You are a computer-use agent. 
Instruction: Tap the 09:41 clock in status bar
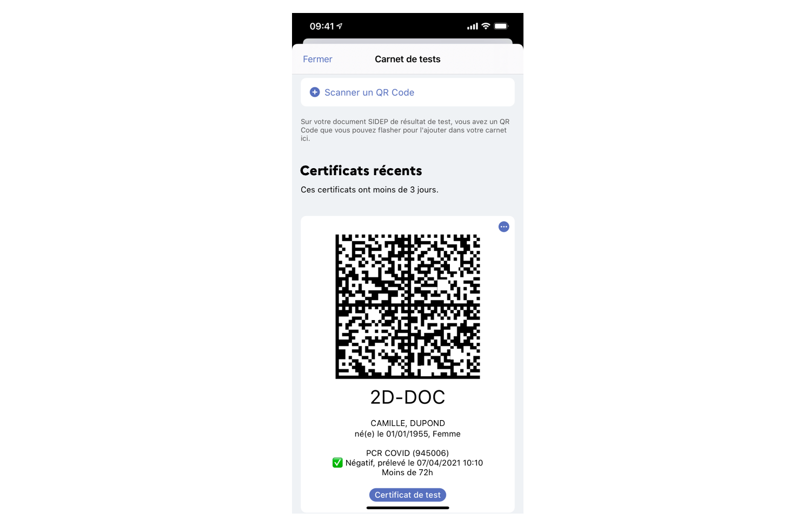click(x=322, y=26)
